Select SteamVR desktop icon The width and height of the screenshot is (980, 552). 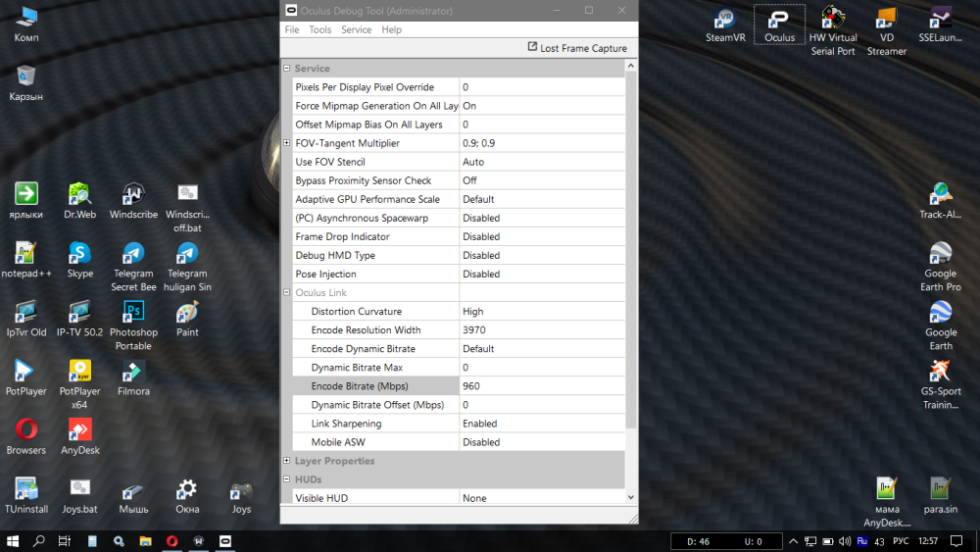point(725,25)
